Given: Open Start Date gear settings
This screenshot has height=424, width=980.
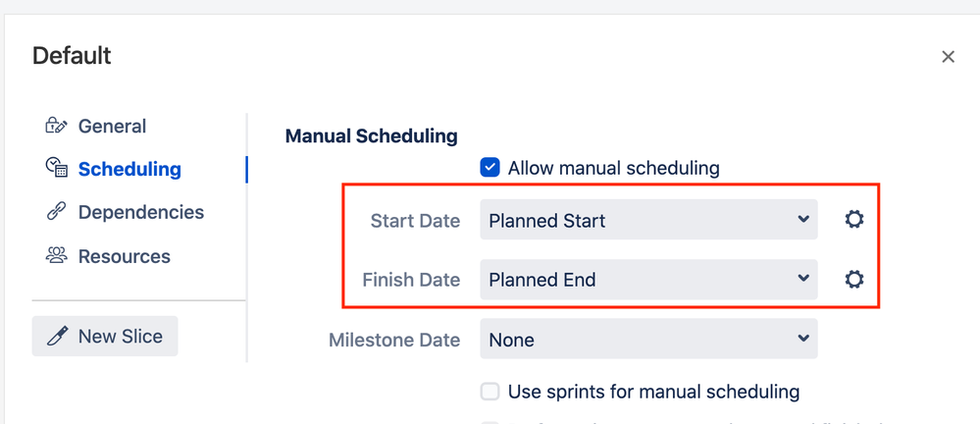Looking at the screenshot, I should tap(854, 220).
